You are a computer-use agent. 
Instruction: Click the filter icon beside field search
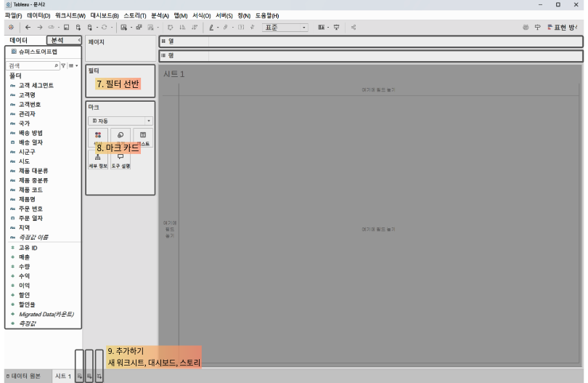tap(63, 65)
